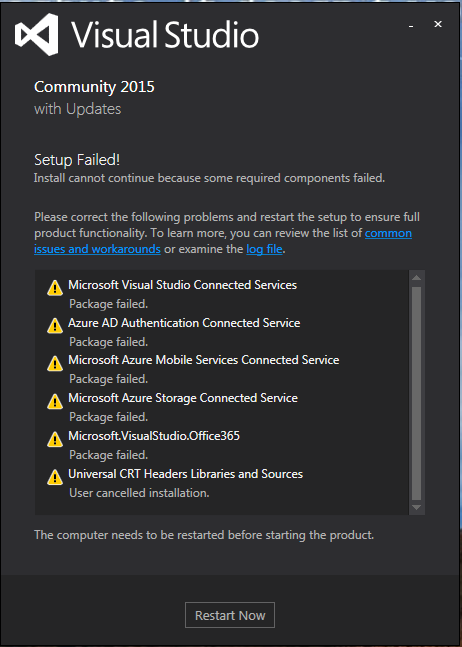Screen dimensions: 462x647
Task: Select the warning icon for Microsoft.VisualStudio.Office365
Action: [55, 439]
